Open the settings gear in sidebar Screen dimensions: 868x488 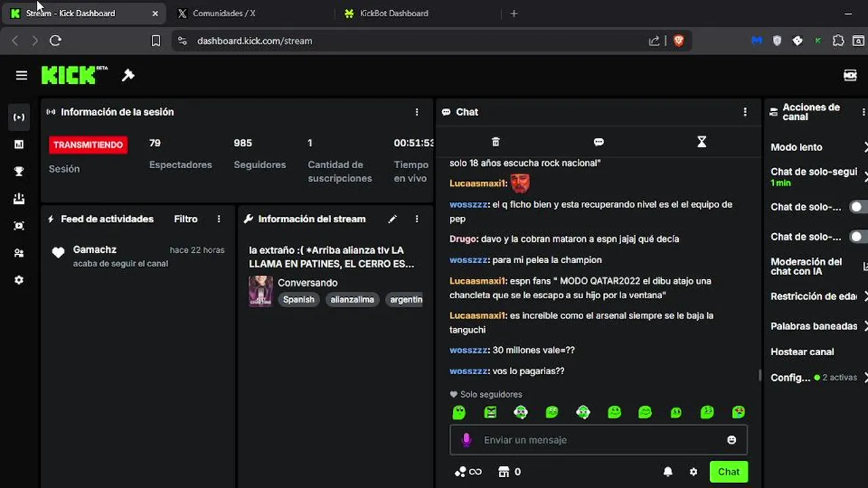(19, 280)
